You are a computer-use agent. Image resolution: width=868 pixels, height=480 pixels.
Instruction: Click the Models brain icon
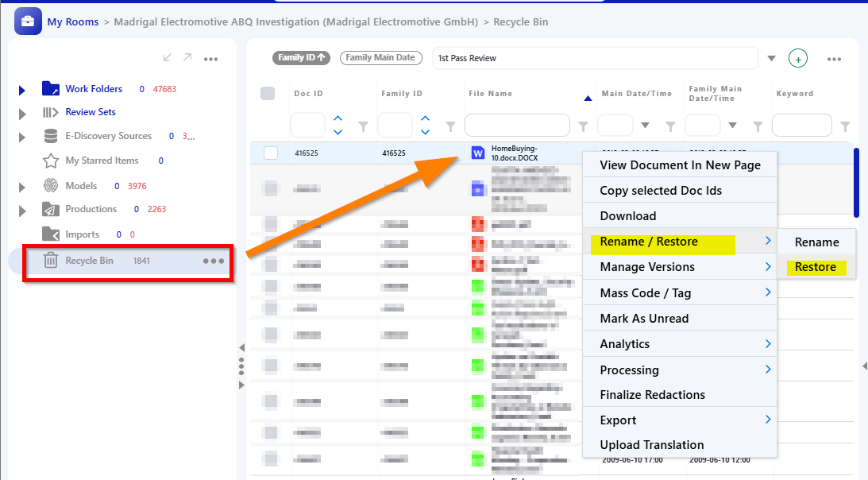50,185
